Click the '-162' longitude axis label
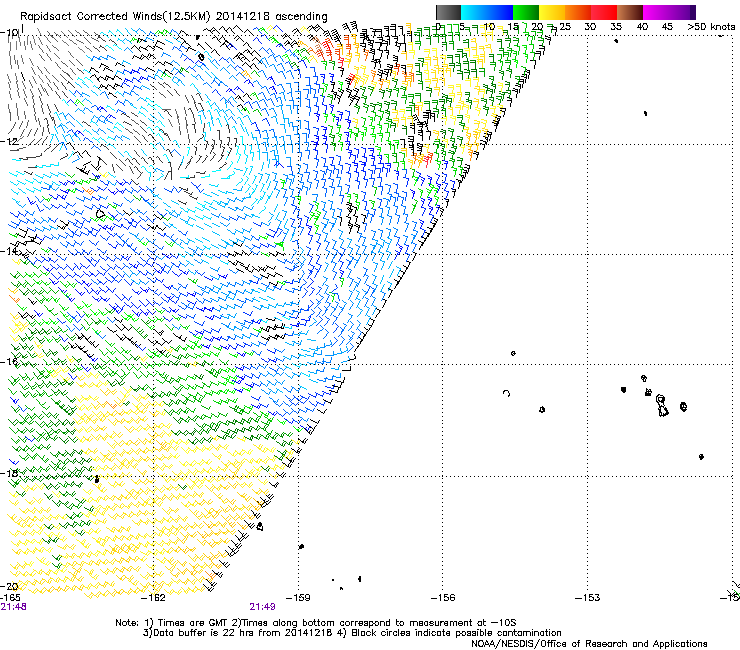Screen dimensions: 740x650 click(x=155, y=598)
